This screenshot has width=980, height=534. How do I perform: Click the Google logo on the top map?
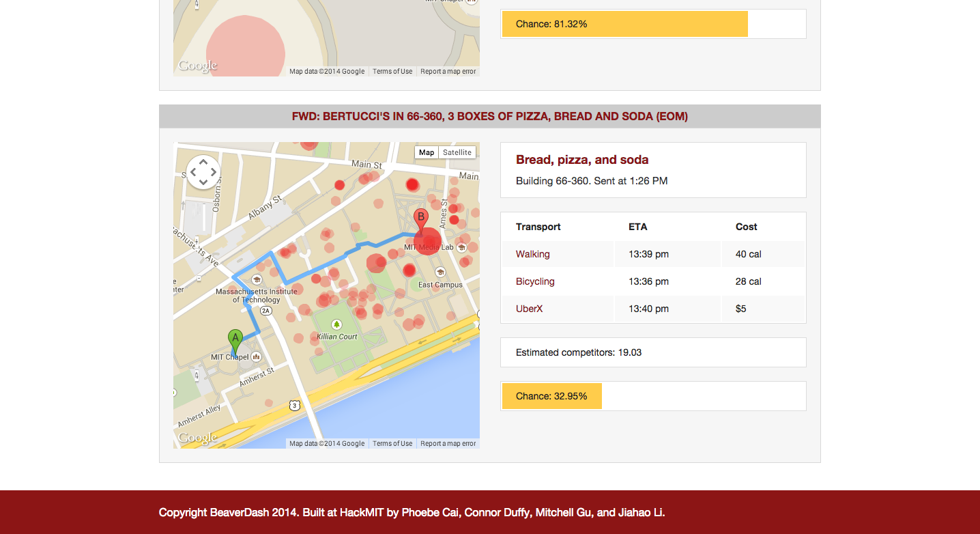pos(197,66)
